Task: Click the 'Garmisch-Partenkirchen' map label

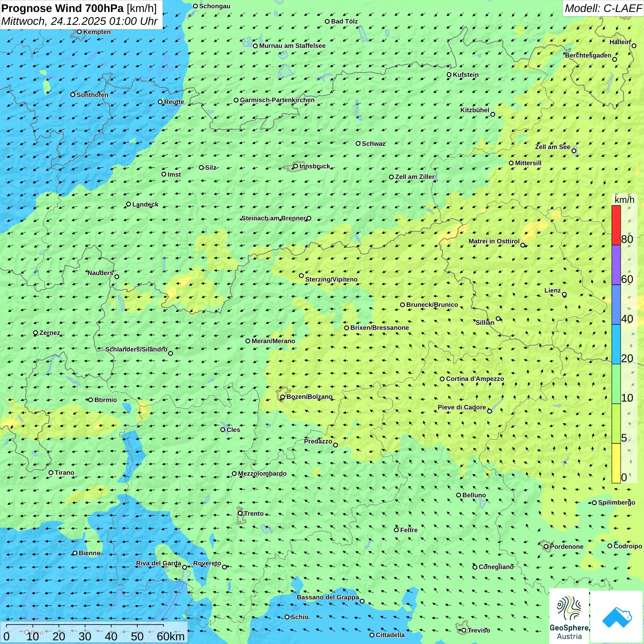Action: [x=277, y=100]
